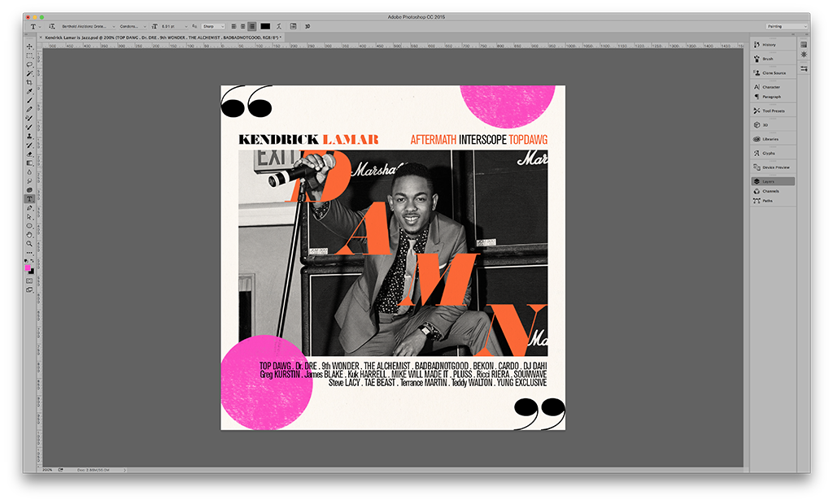Select the Gradient tool

(30, 163)
